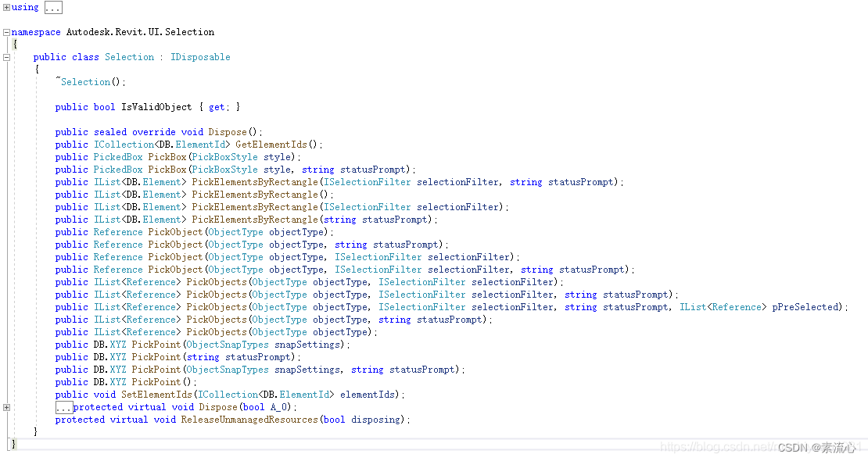Expand the collapsed protected Dispose(bool A_0) region
The height and width of the screenshot is (461, 868).
coord(6,407)
